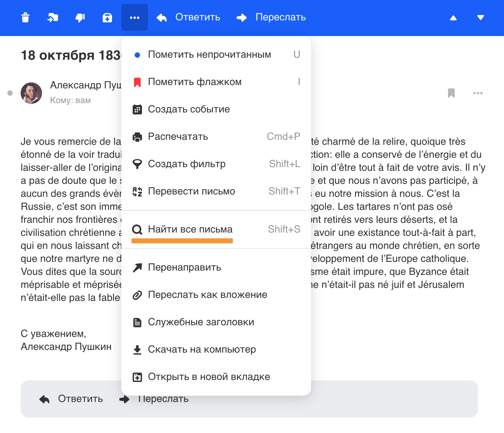Select Перенаправить menu entry

click(x=216, y=267)
